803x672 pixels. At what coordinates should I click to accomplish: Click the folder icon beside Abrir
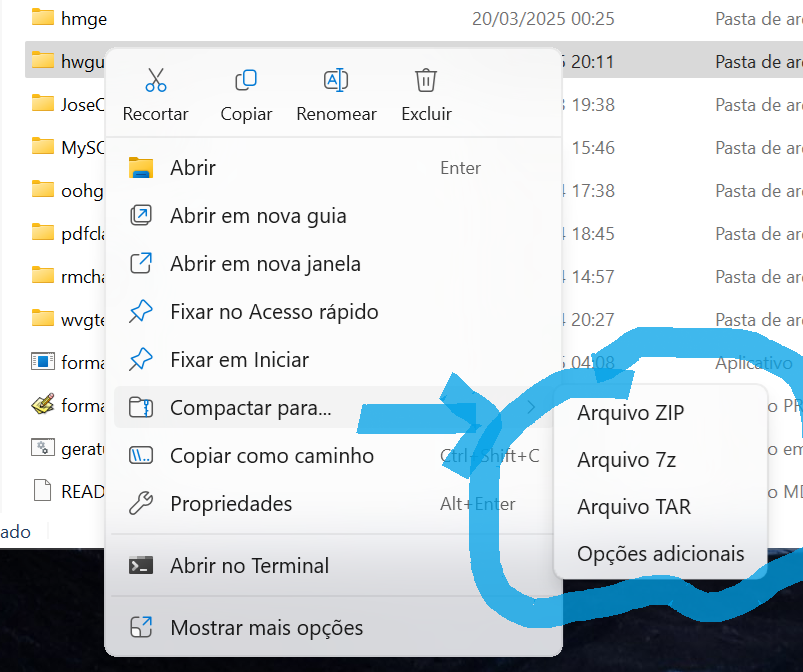[141, 167]
